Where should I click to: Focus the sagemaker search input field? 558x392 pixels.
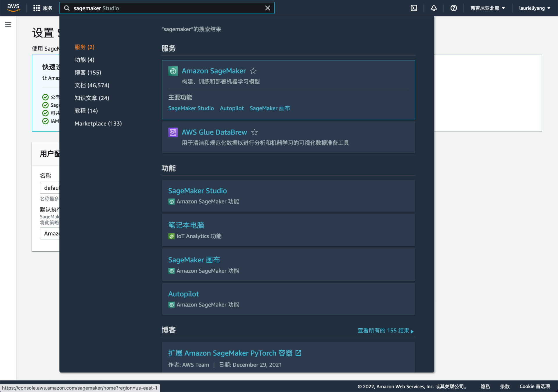pos(167,8)
